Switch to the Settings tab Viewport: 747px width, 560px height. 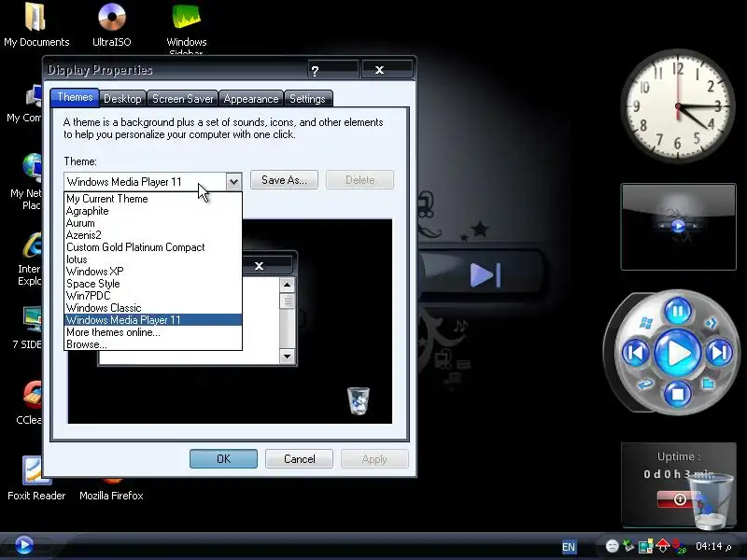(x=307, y=99)
